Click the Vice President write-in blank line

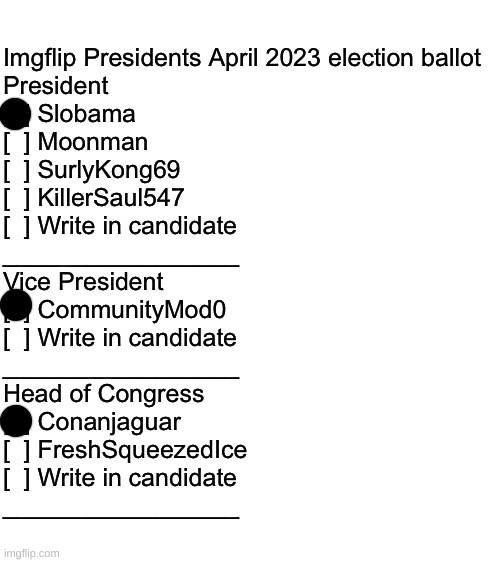coord(121,377)
